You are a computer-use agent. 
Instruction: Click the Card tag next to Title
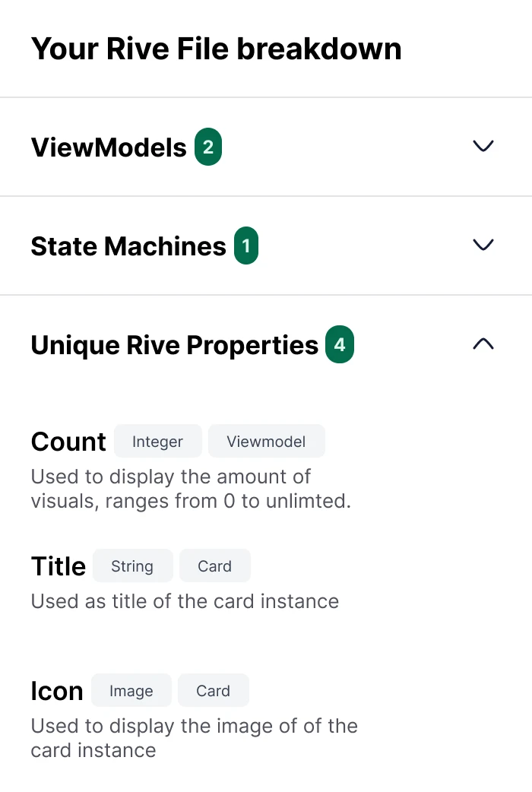pyautogui.click(x=215, y=566)
